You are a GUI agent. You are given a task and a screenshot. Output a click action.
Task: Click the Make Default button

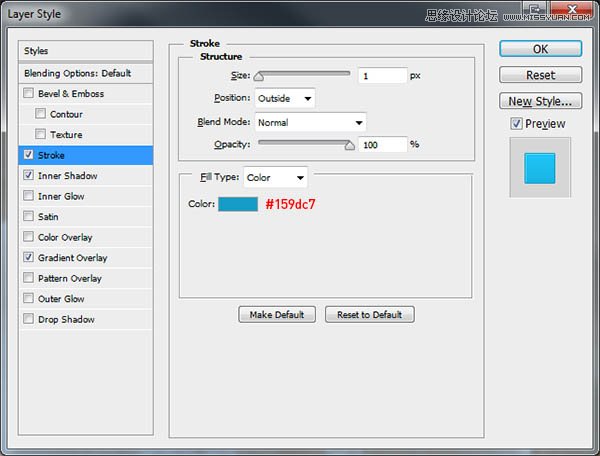click(x=277, y=314)
